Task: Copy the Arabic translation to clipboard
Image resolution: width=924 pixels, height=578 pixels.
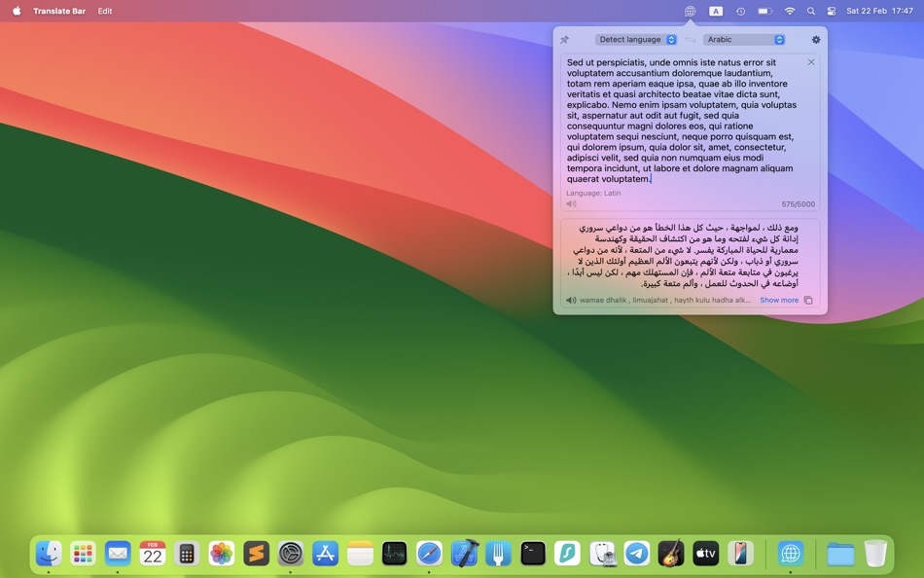Action: pos(808,300)
